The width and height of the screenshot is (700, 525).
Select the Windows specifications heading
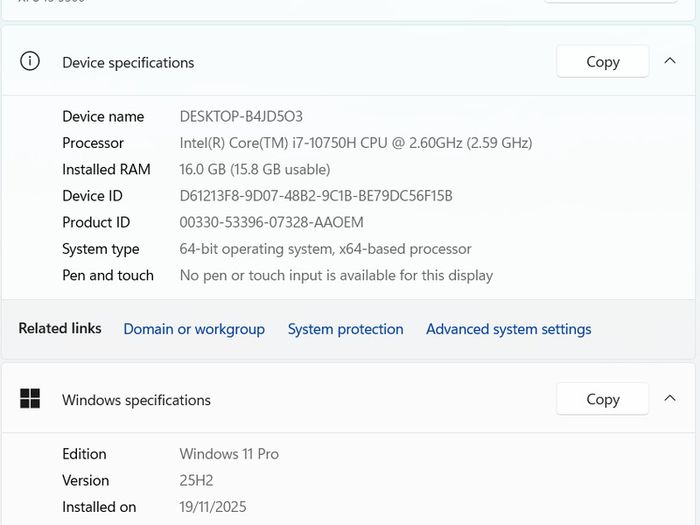tap(136, 400)
